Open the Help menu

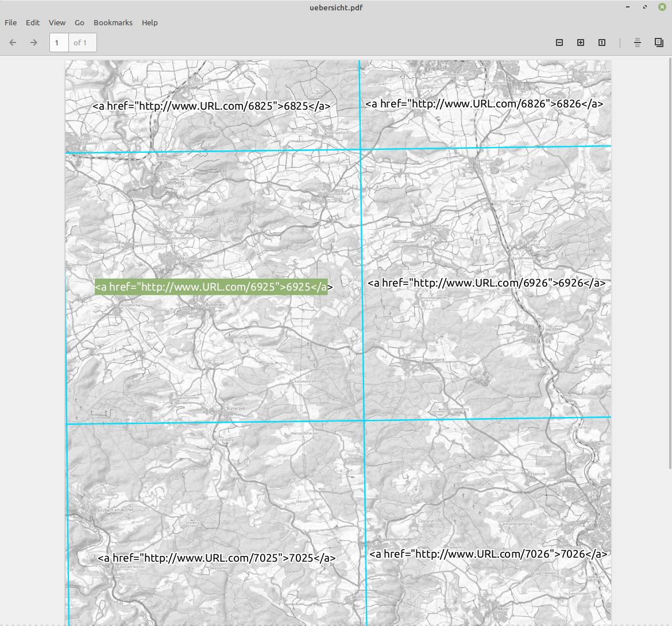(149, 22)
